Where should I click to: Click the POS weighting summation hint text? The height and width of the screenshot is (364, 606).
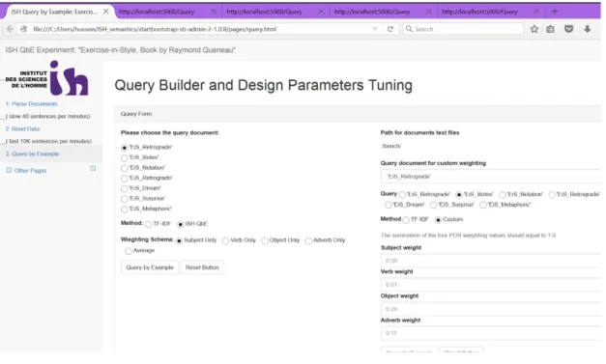[x=468, y=235]
